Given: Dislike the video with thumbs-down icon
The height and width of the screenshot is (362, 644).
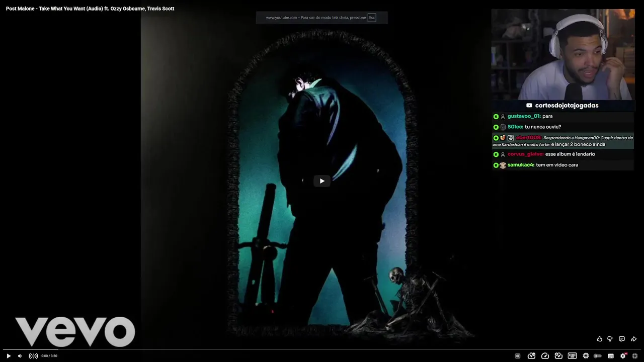Looking at the screenshot, I should 610,339.
